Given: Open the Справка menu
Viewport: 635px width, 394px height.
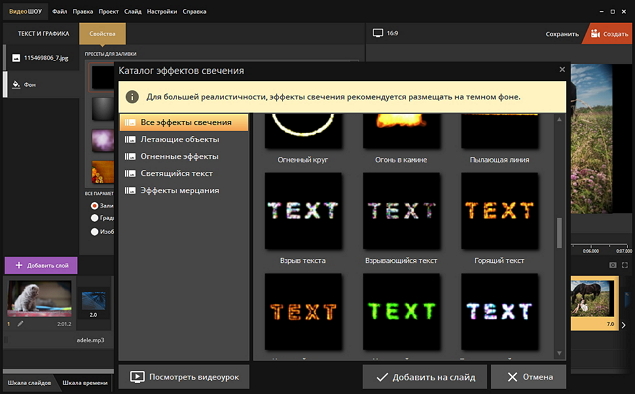Looking at the screenshot, I should pos(194,11).
